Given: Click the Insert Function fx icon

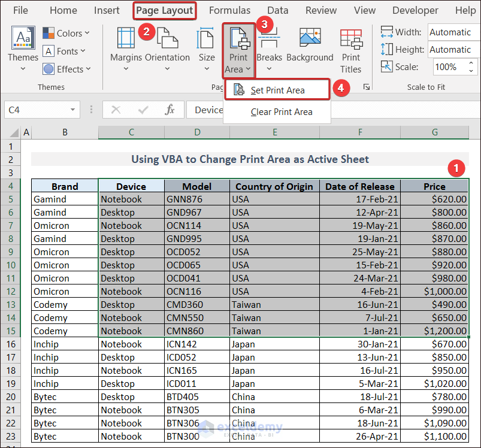Looking at the screenshot, I should (170, 110).
